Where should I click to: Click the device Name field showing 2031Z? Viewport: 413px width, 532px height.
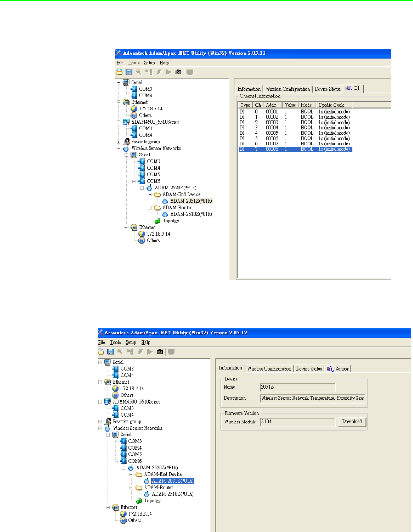tap(298, 387)
